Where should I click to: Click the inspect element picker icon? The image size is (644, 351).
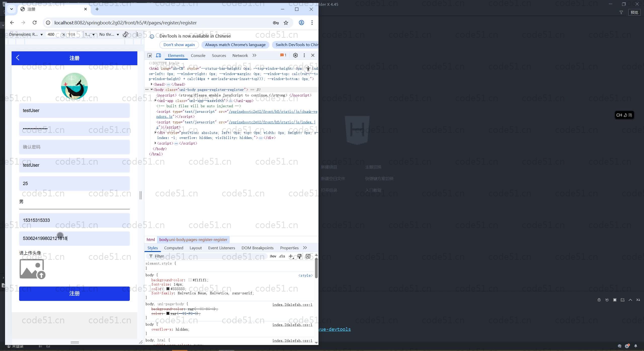pos(150,55)
